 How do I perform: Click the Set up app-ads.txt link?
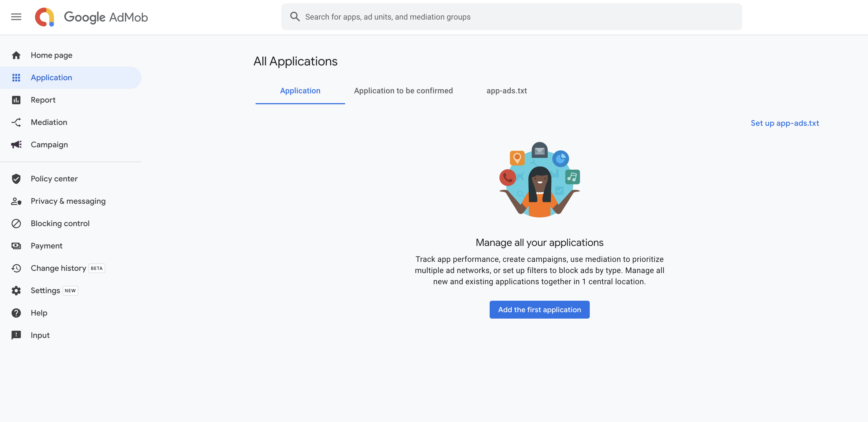(784, 123)
